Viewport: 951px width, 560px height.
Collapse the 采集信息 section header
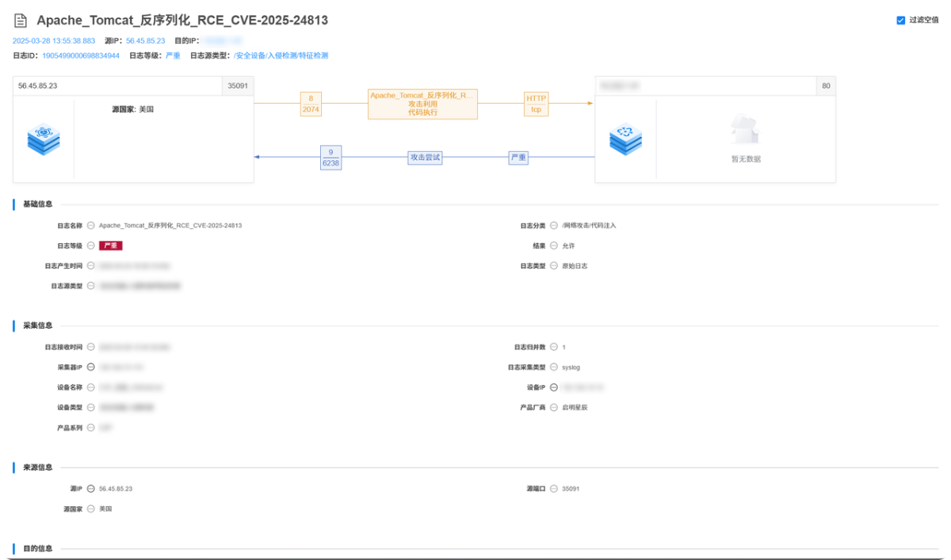tap(38, 326)
